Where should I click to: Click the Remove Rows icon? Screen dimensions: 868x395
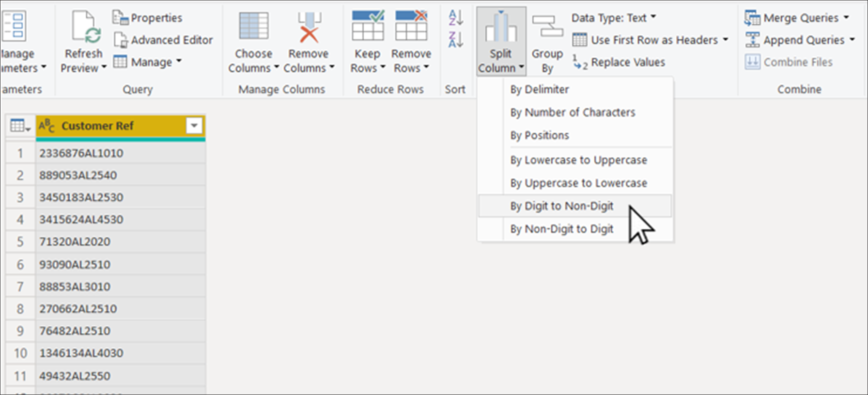tap(411, 27)
